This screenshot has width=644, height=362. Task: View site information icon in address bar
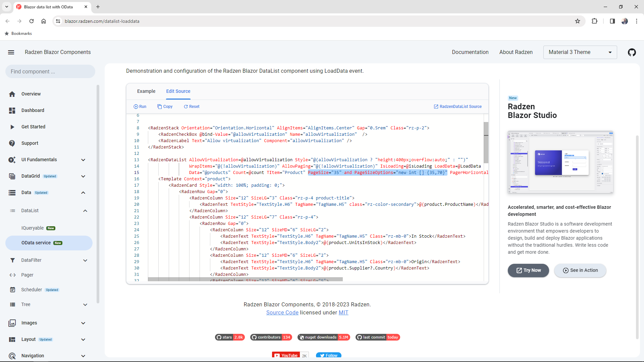(58, 21)
